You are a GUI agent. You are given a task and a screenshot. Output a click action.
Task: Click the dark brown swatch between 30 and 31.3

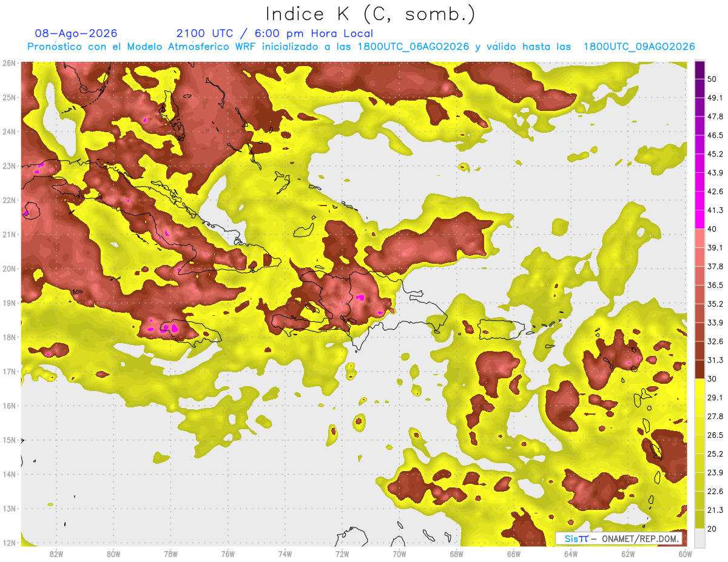(x=700, y=369)
